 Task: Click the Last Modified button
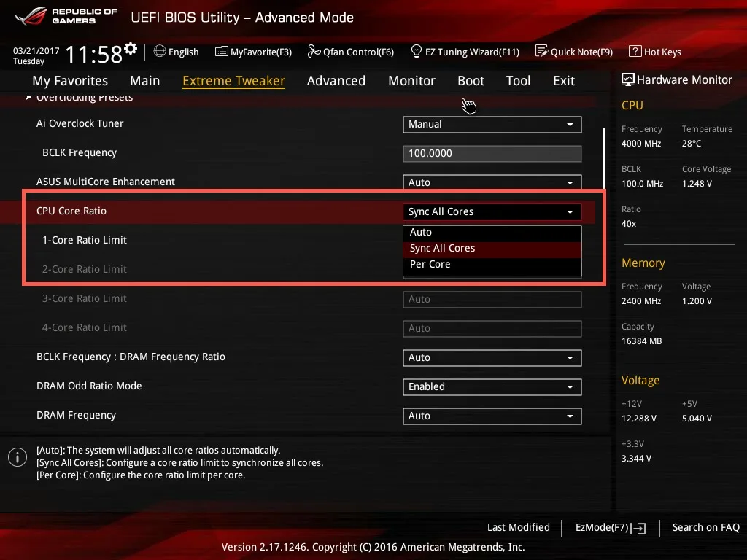pos(519,528)
